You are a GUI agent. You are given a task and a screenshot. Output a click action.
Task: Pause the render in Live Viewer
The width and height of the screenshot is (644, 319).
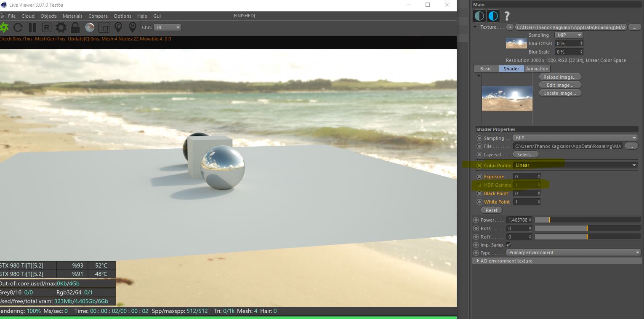point(32,27)
